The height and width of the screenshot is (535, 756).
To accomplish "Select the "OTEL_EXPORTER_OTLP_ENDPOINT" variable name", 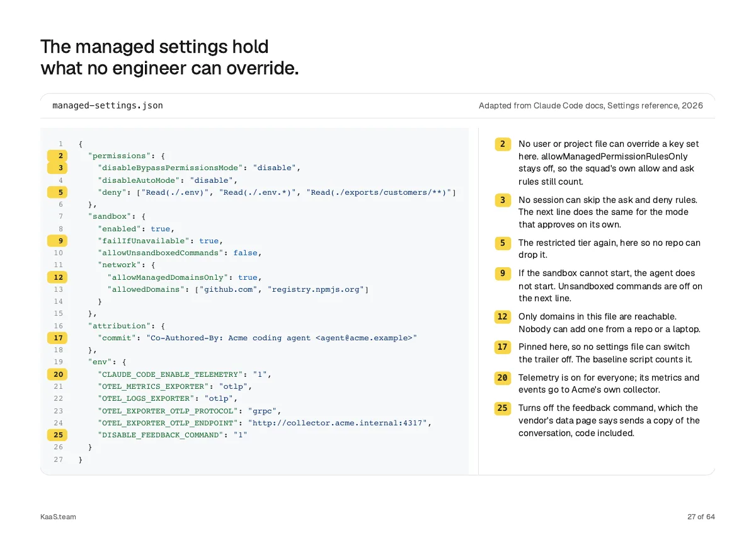I will tap(168, 423).
